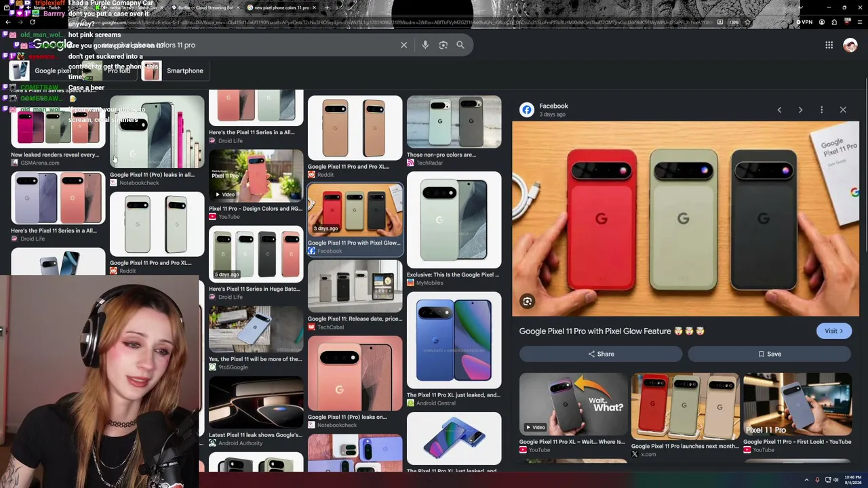Open the 'Google Pixel 11 (Pro) leaks in all...' result
868x488 pixels.
pyautogui.click(x=157, y=141)
